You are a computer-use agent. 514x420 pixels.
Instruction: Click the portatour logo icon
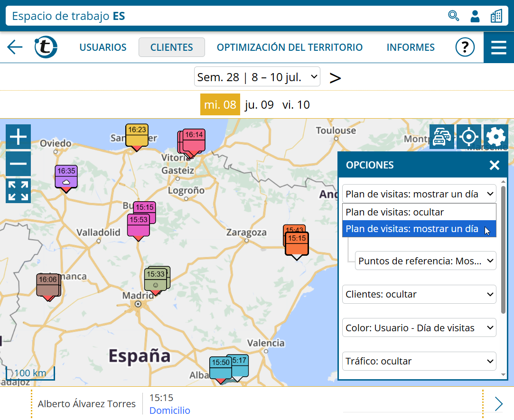(46, 47)
